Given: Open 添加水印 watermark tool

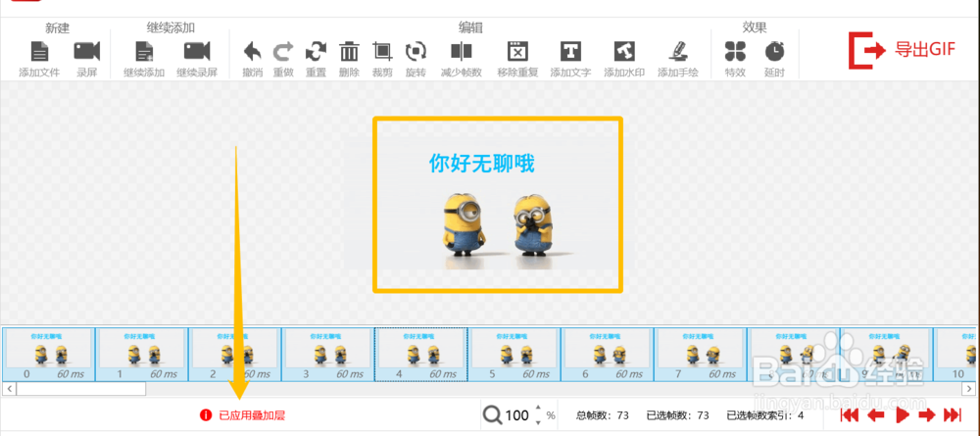Looking at the screenshot, I should tap(624, 51).
